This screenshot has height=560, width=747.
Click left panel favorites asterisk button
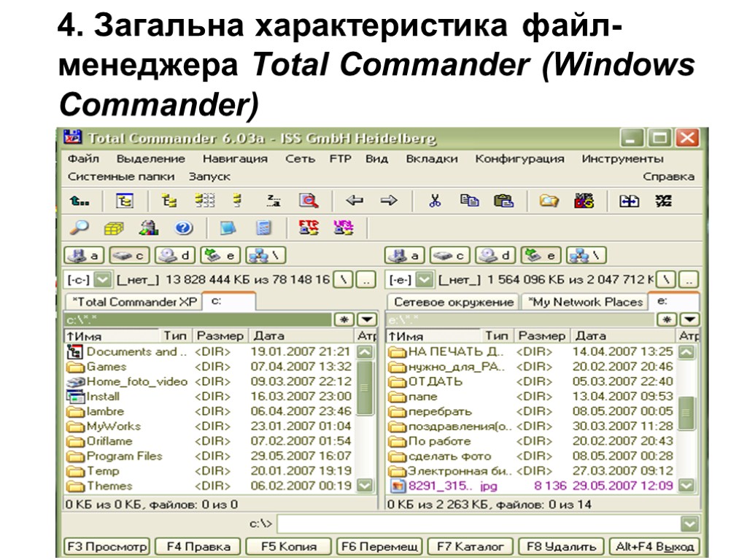[344, 319]
